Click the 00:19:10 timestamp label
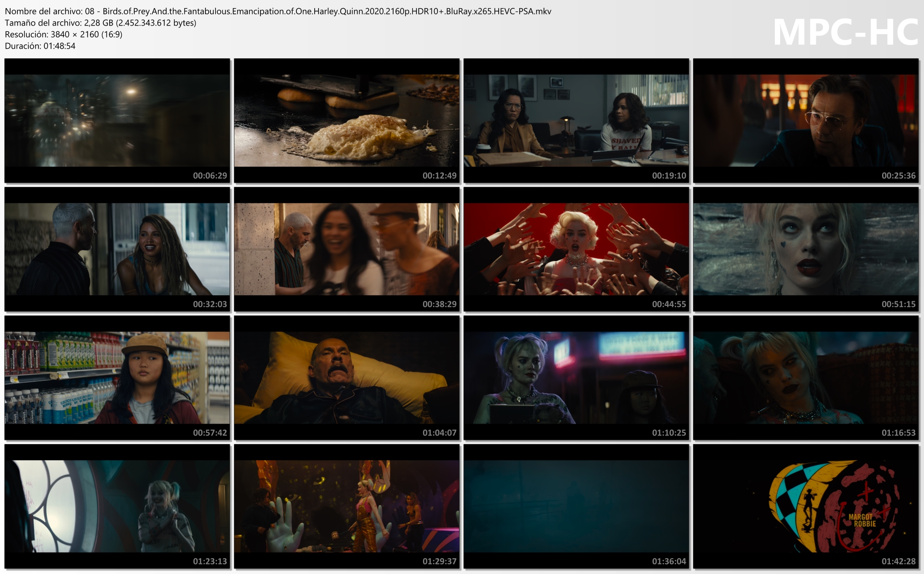Screen dimensions: 924x574 pos(669,176)
